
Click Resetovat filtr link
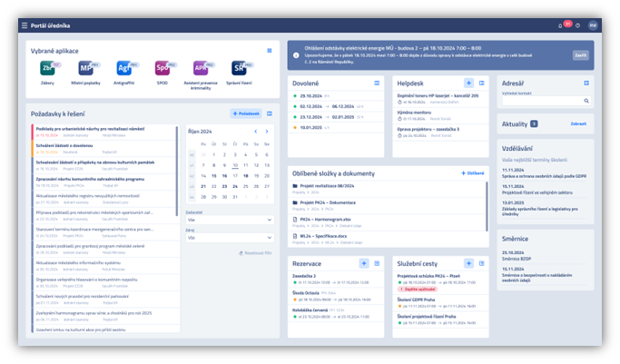coord(255,253)
